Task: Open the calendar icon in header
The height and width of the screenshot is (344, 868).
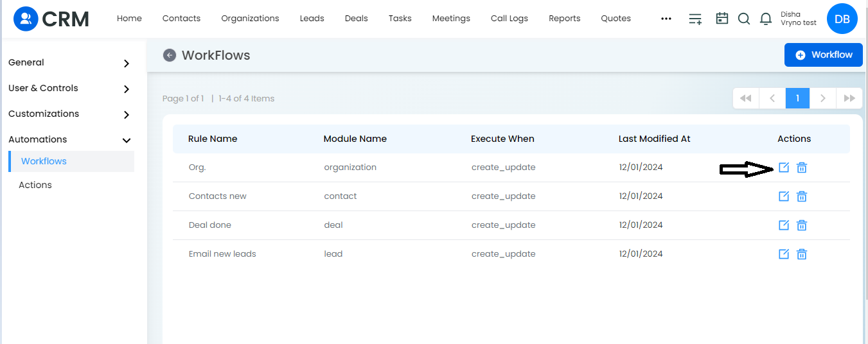Action: point(722,19)
